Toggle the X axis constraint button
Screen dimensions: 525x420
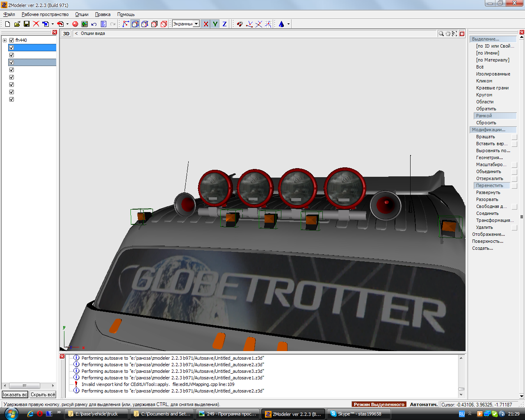(206, 24)
